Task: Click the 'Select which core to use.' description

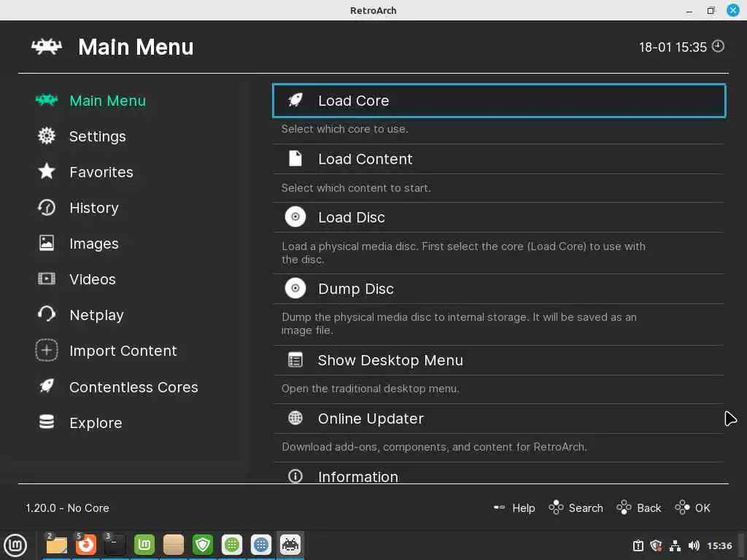Action: click(344, 129)
